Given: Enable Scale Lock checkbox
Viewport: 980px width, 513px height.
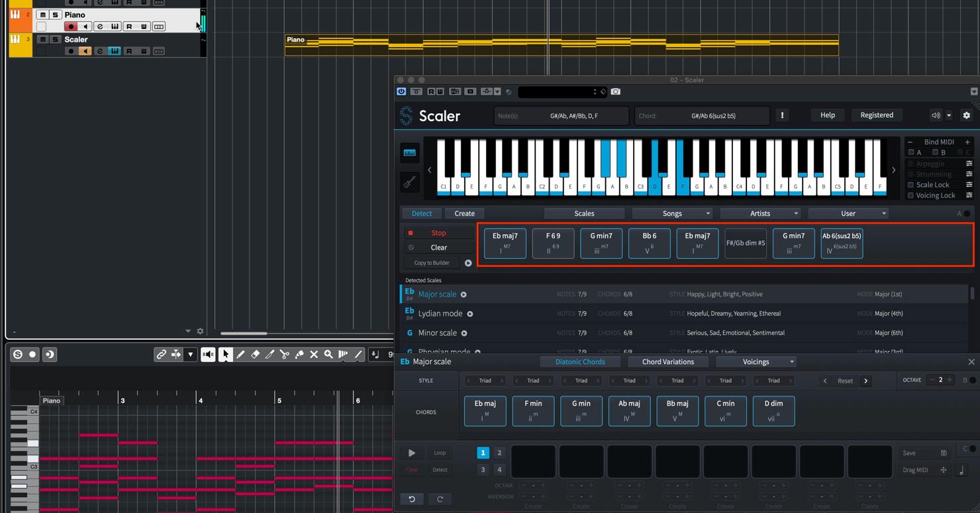Looking at the screenshot, I should point(910,185).
